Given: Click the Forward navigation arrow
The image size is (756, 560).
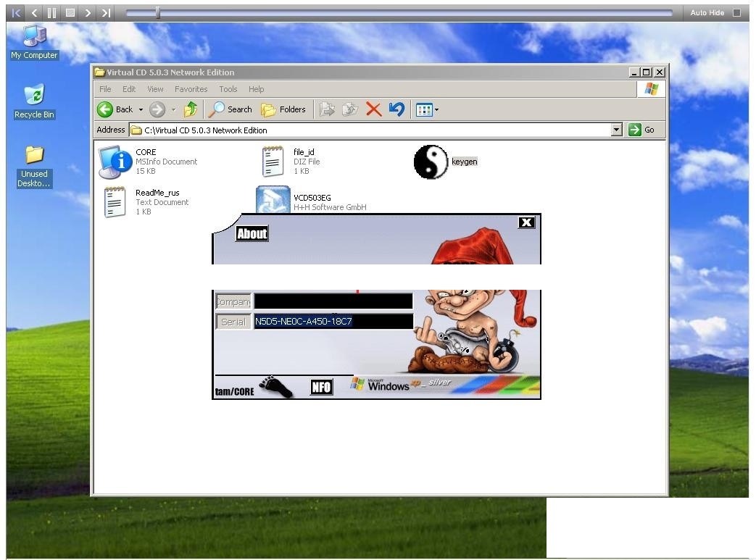Looking at the screenshot, I should coord(157,109).
